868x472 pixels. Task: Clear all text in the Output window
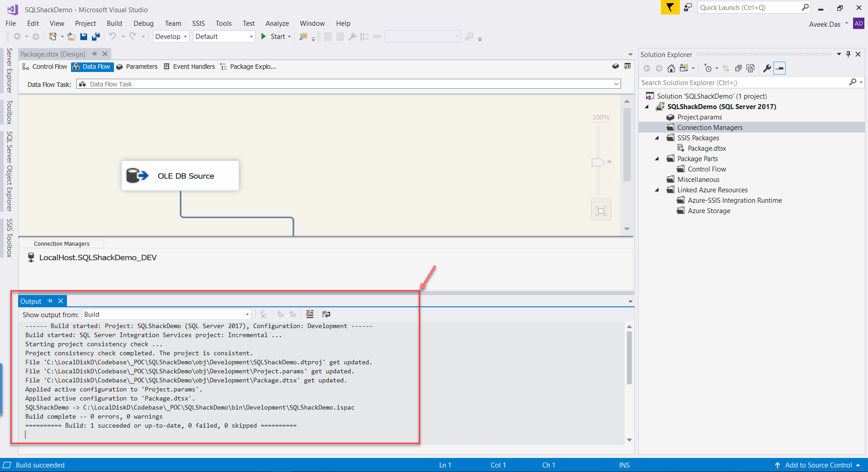pyautogui.click(x=309, y=314)
